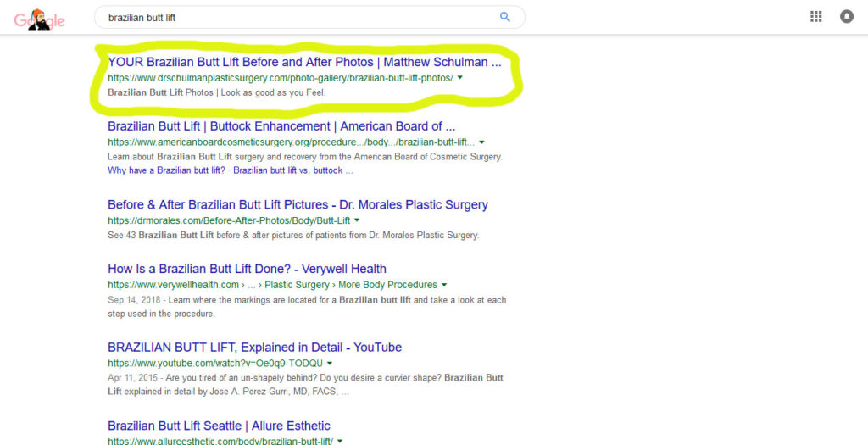Open the account notifications icon
This screenshot has width=868, height=445.
click(x=847, y=17)
